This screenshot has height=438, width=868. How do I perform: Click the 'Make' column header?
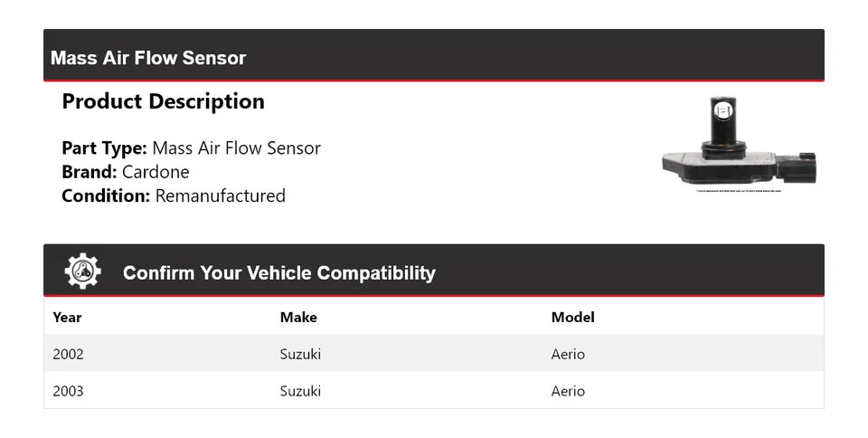(x=298, y=317)
